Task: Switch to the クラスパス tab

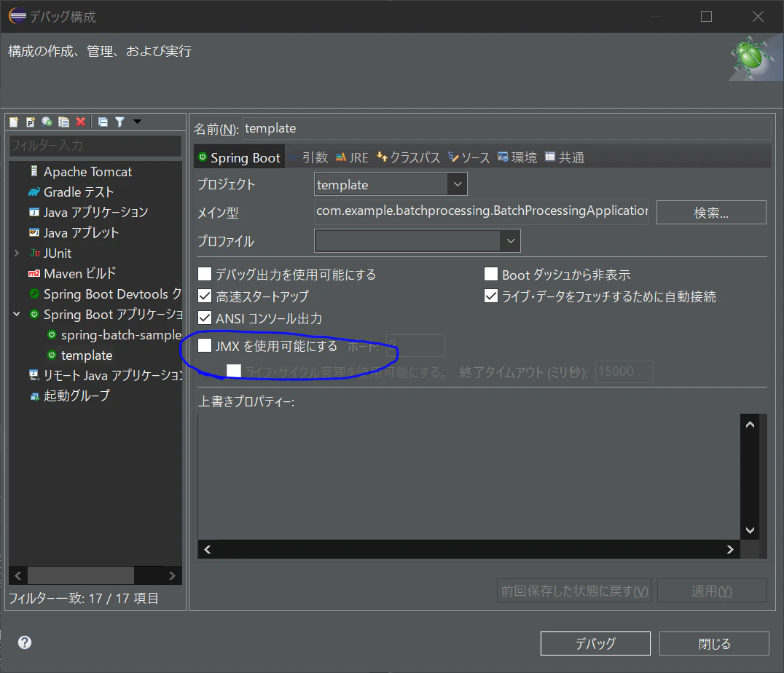Action: click(x=409, y=157)
